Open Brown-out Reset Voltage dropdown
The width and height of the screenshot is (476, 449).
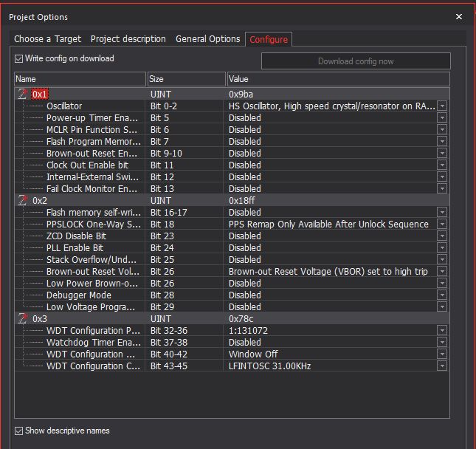point(442,272)
